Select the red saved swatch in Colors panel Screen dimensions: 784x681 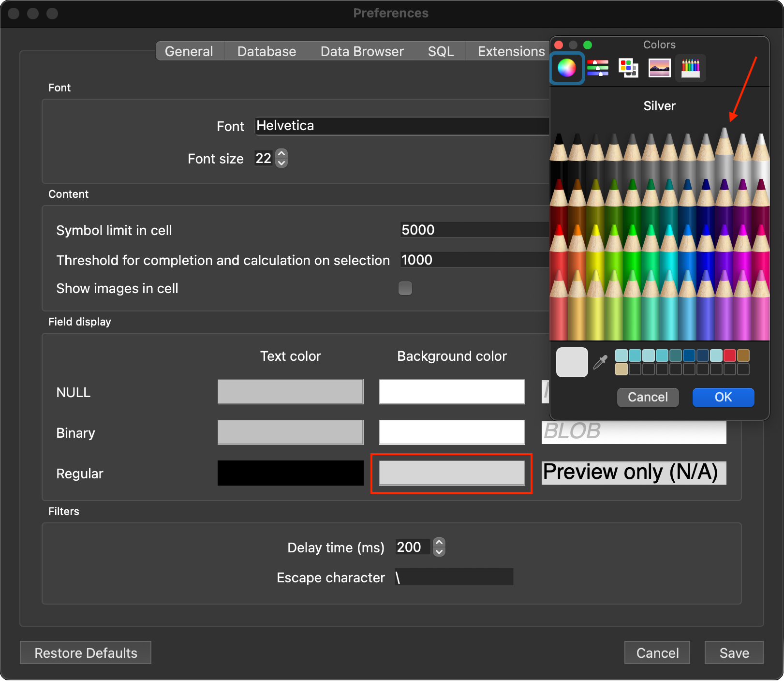point(729,356)
